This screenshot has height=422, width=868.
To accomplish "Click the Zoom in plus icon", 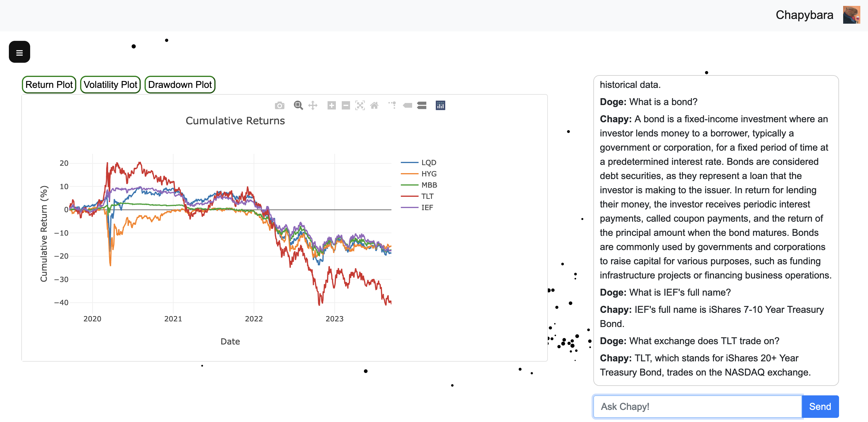I will pyautogui.click(x=332, y=106).
